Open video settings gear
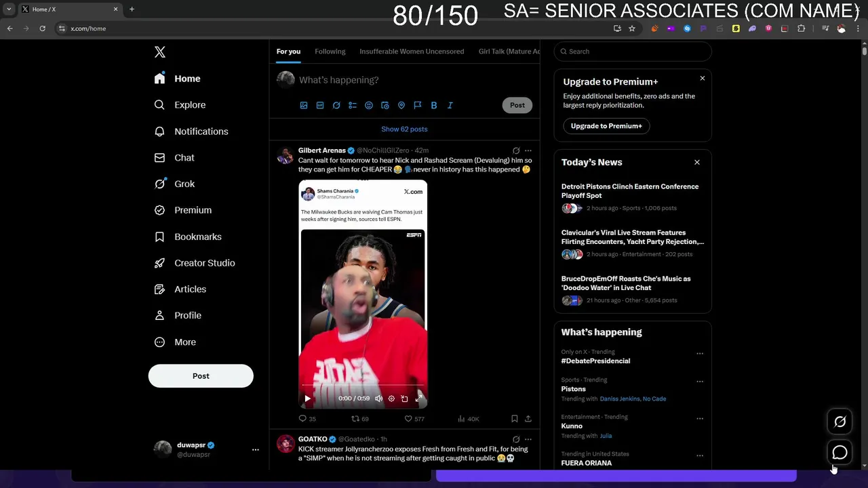The width and height of the screenshot is (868, 488). tap(391, 399)
